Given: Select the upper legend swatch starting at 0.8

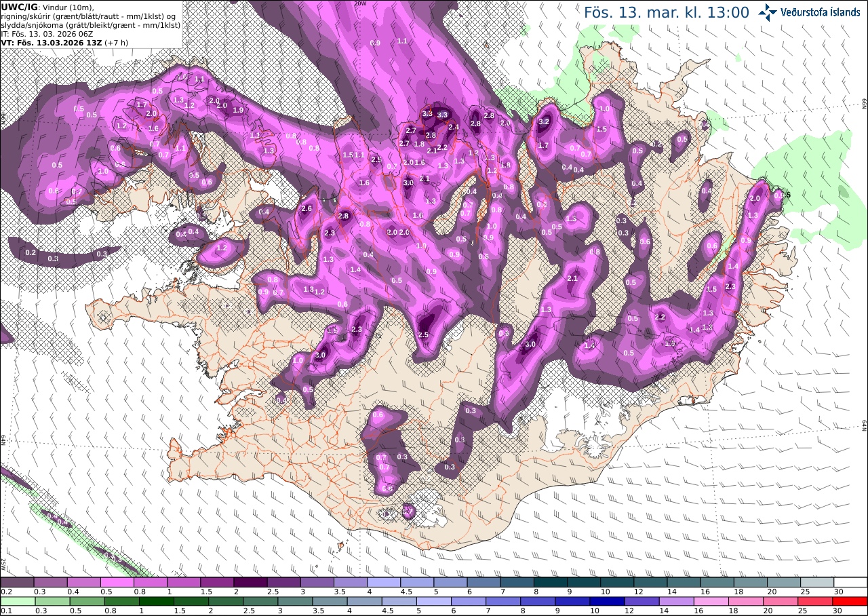Looking at the screenshot, I should pyautogui.click(x=150, y=582).
